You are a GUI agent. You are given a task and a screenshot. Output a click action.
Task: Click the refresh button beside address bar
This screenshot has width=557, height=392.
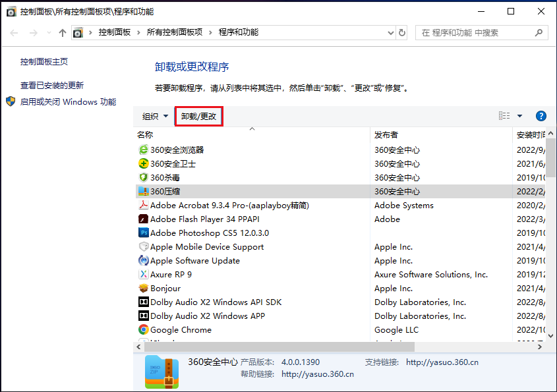(x=401, y=33)
